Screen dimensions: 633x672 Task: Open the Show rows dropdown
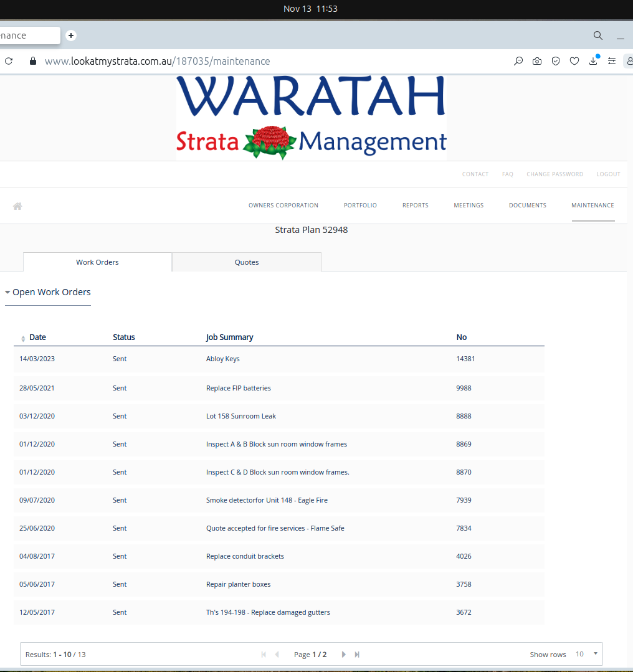[586, 654]
